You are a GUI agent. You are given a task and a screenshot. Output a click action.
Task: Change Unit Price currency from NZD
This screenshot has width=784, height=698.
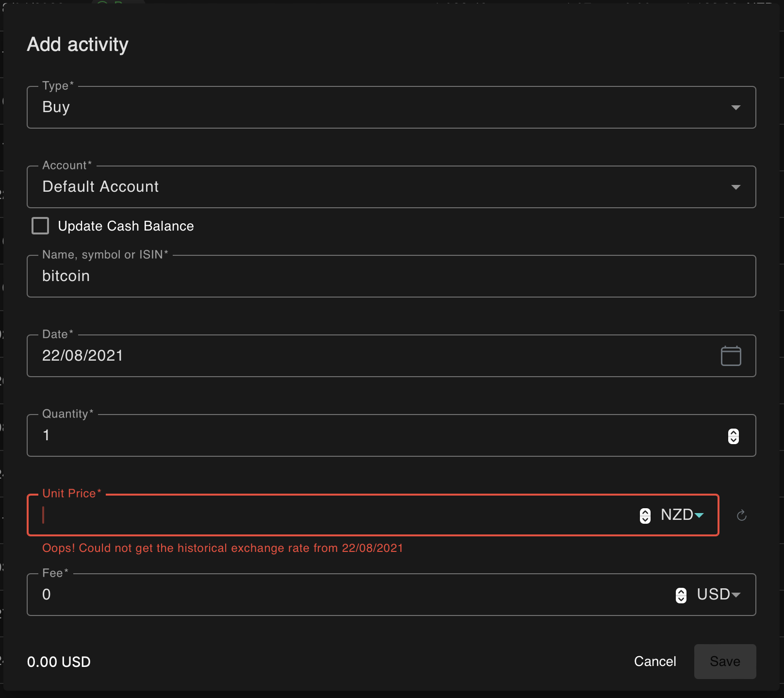pos(681,515)
